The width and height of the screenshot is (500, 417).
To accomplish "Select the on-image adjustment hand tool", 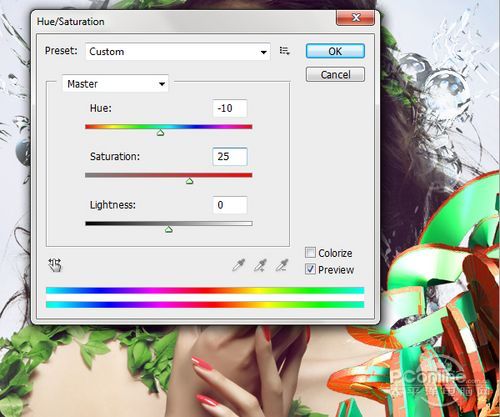I will (55, 265).
